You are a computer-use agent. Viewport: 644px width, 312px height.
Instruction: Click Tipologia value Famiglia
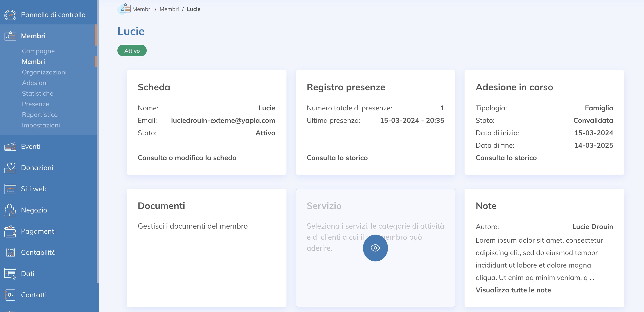(x=599, y=108)
